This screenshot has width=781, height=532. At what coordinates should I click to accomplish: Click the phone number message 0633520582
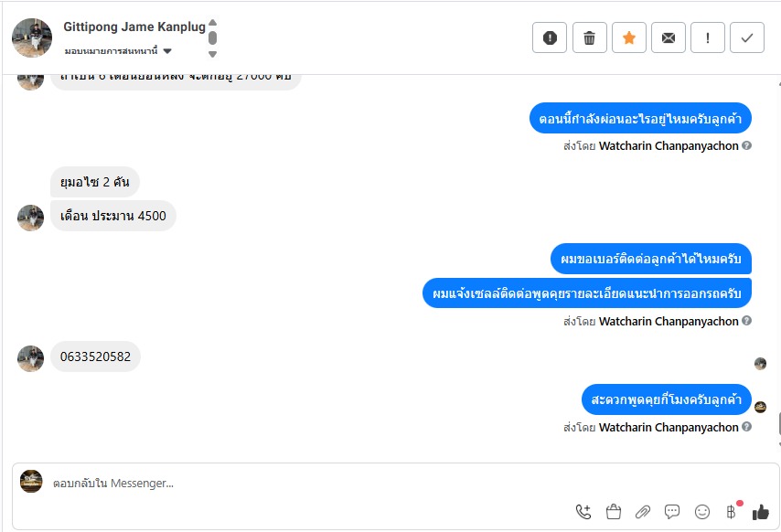click(95, 356)
